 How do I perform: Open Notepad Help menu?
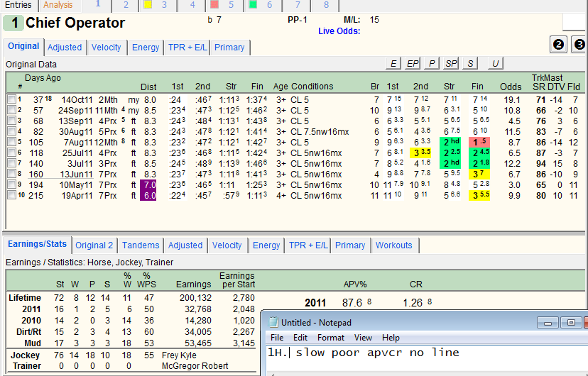tap(391, 338)
